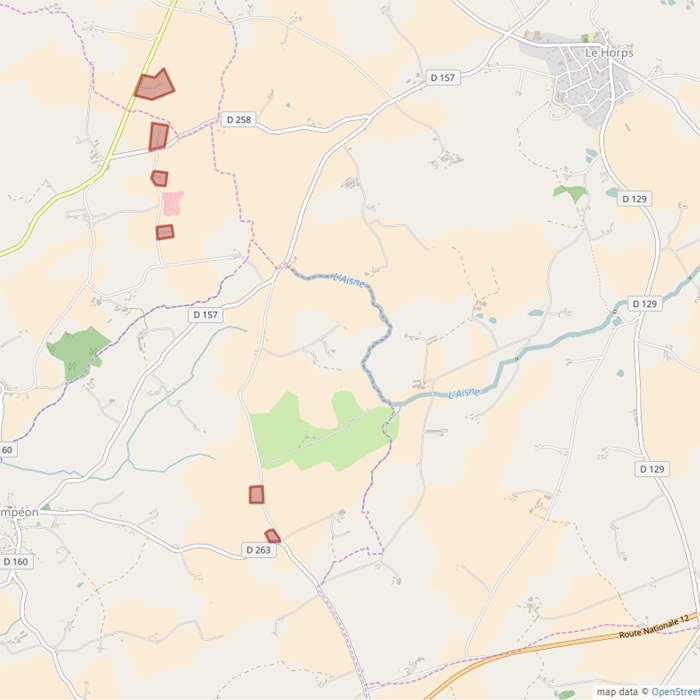The width and height of the screenshot is (700, 700).
Task: Click the lowest D 129 road shield
Action: point(652,469)
